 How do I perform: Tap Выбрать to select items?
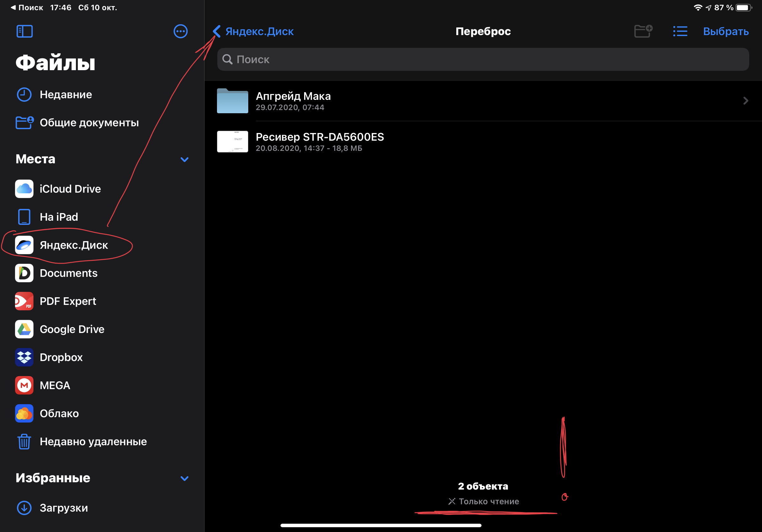coord(726,32)
